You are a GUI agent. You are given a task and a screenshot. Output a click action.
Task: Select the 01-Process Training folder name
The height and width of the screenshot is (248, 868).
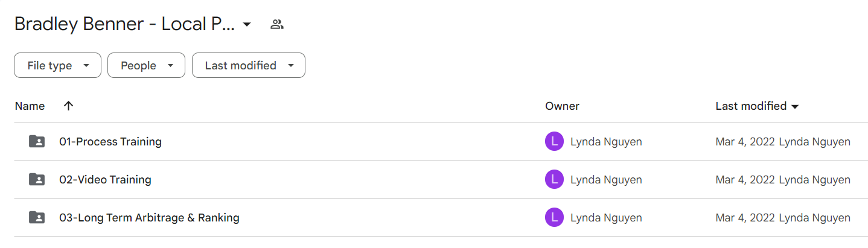pos(110,142)
